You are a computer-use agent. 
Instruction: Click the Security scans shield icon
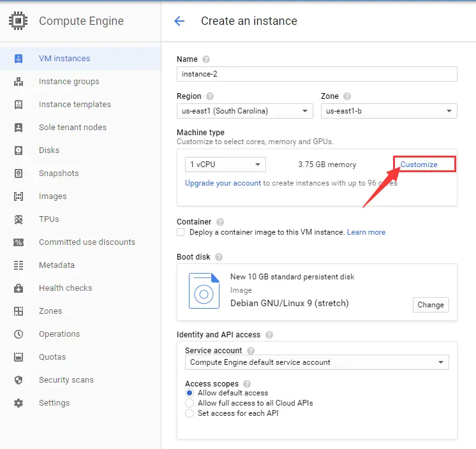tap(19, 380)
